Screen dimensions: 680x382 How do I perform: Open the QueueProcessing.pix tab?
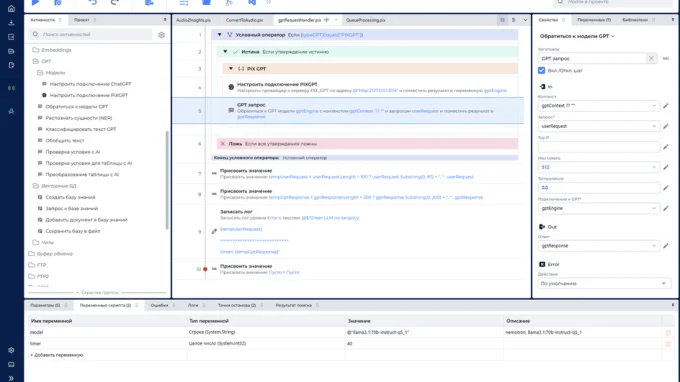(x=366, y=20)
